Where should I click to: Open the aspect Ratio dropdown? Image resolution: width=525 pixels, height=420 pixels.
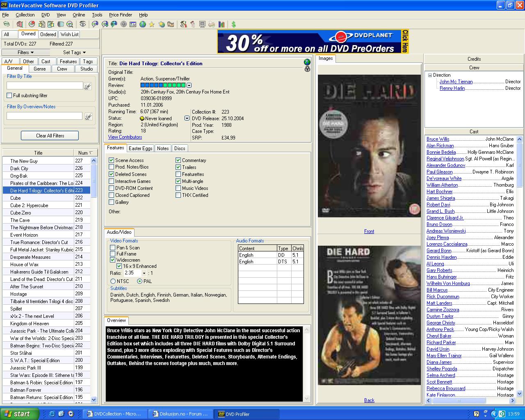coord(144,273)
